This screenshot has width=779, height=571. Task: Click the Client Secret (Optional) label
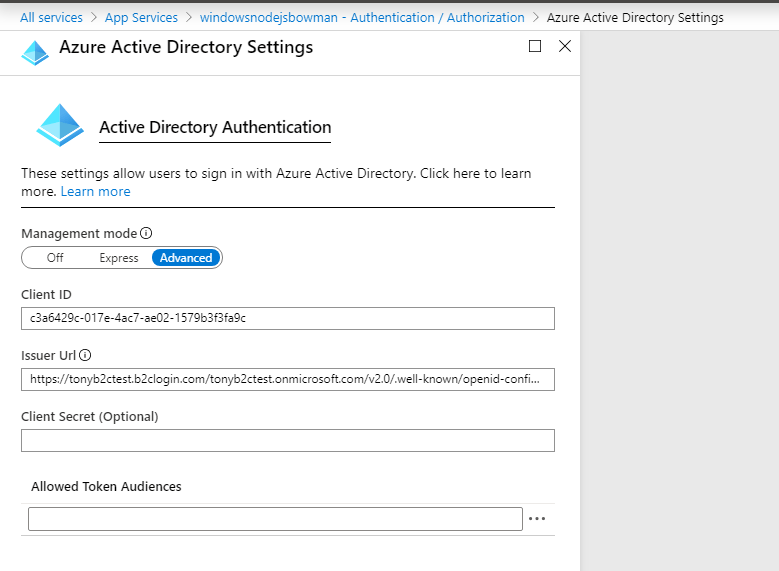(89, 416)
